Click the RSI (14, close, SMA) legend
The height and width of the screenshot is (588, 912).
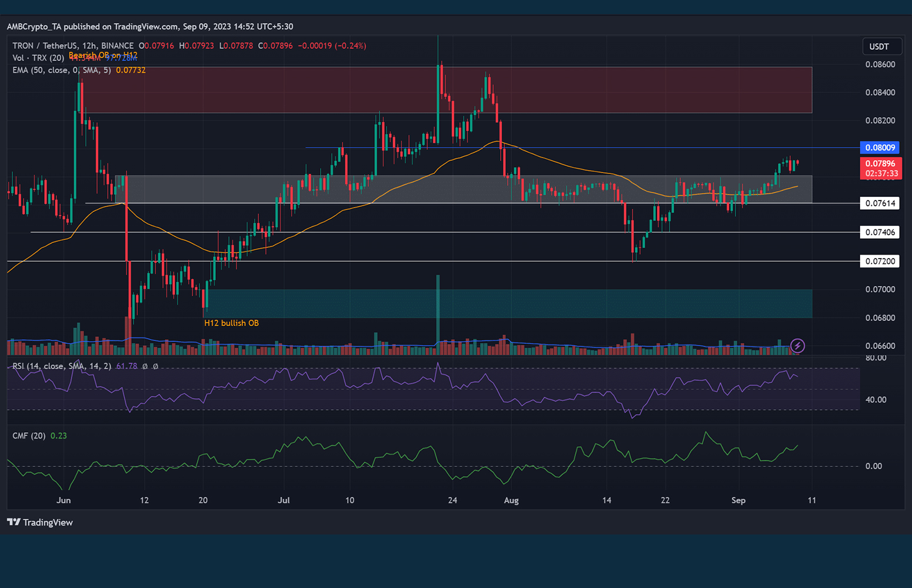(62, 366)
